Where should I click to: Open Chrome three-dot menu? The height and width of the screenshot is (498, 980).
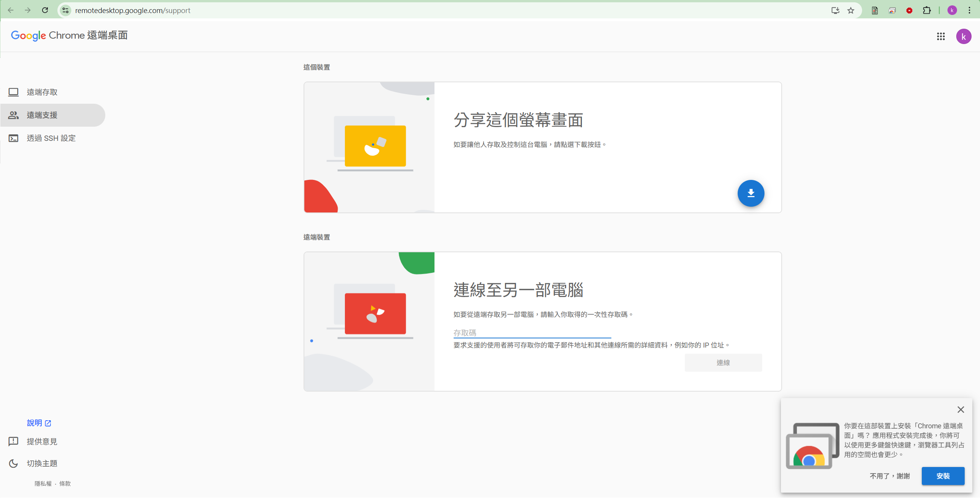pos(970,10)
